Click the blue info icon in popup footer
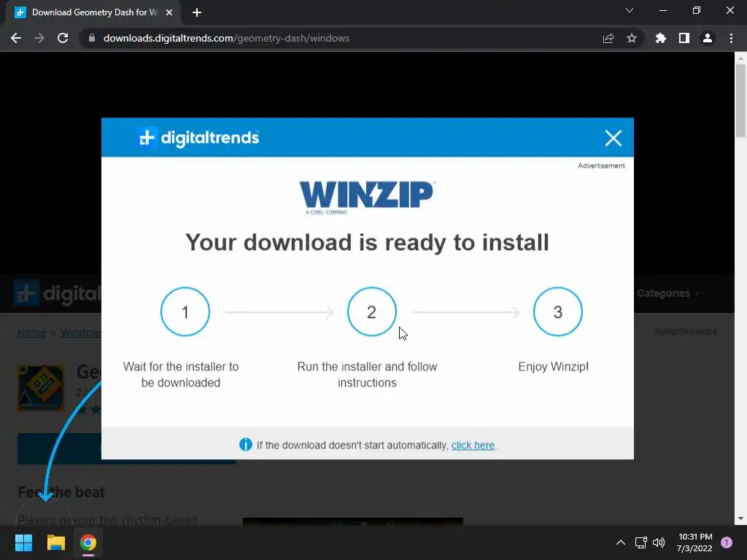 pos(245,445)
